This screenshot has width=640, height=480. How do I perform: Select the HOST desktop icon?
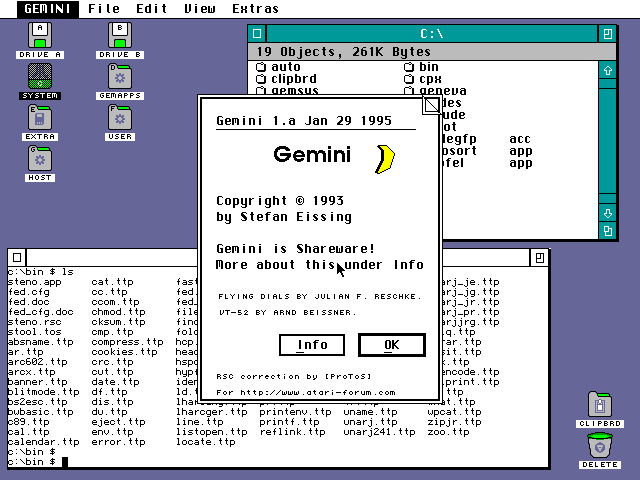point(40,158)
